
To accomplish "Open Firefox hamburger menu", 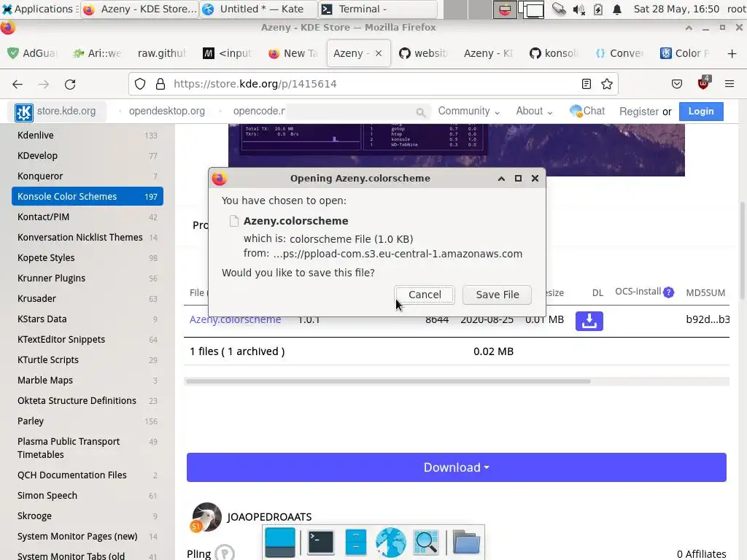I will 729,85.
